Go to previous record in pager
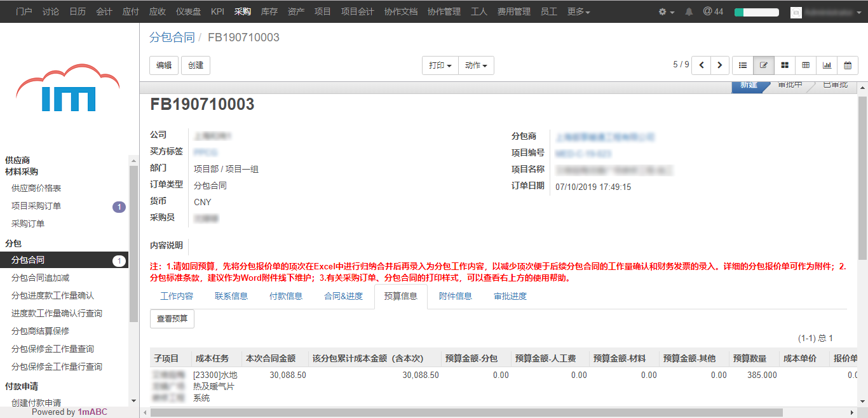Screen dimensions: 868x418 tap(702, 65)
